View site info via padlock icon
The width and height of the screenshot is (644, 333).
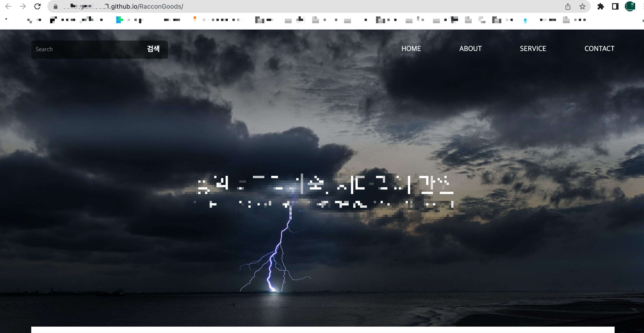click(x=56, y=7)
